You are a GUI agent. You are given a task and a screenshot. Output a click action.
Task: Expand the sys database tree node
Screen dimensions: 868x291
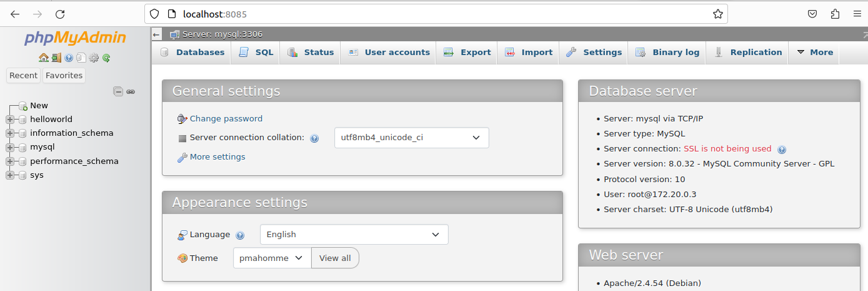click(10, 175)
